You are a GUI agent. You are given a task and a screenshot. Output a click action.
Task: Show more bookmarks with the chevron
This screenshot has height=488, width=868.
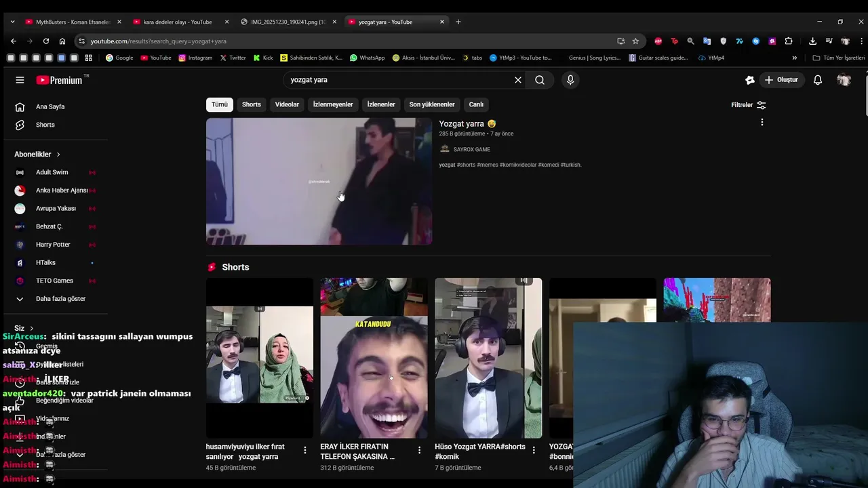pos(795,58)
